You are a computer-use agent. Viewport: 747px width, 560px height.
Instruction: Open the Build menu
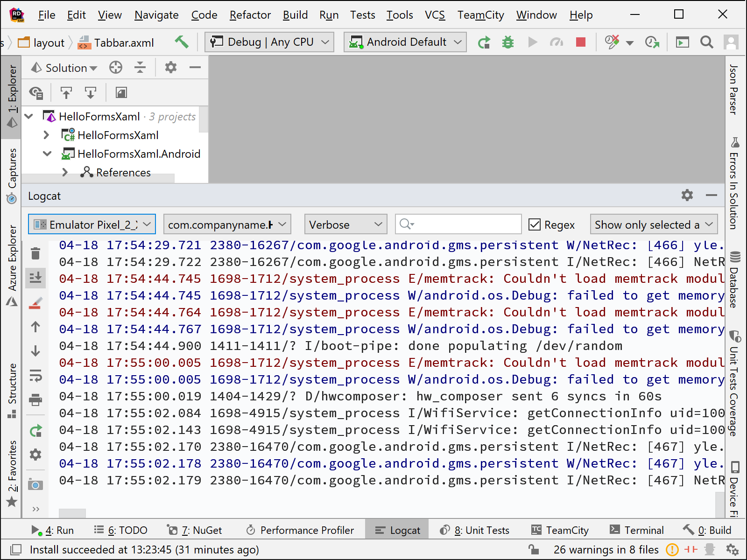(x=295, y=15)
